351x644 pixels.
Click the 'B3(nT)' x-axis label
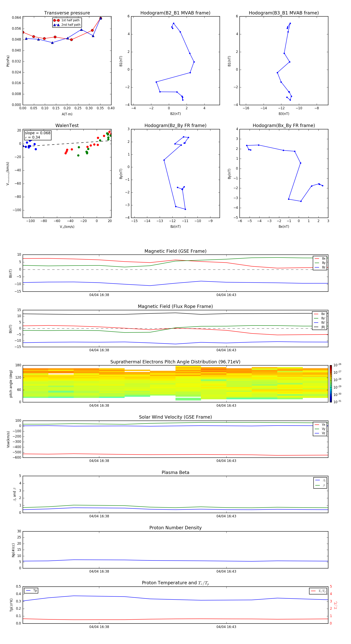[x=284, y=114]
